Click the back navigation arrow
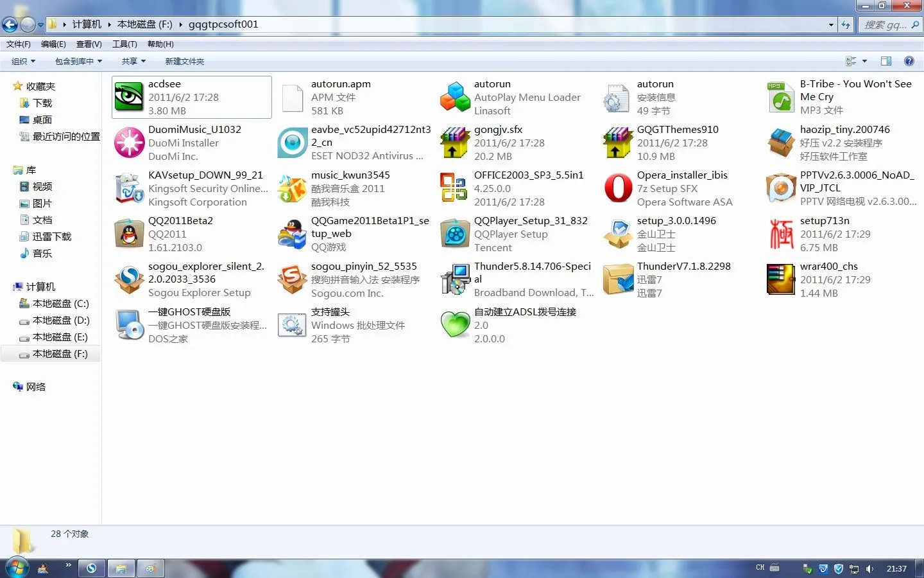Screen dimensions: 924x578 coord(10,24)
